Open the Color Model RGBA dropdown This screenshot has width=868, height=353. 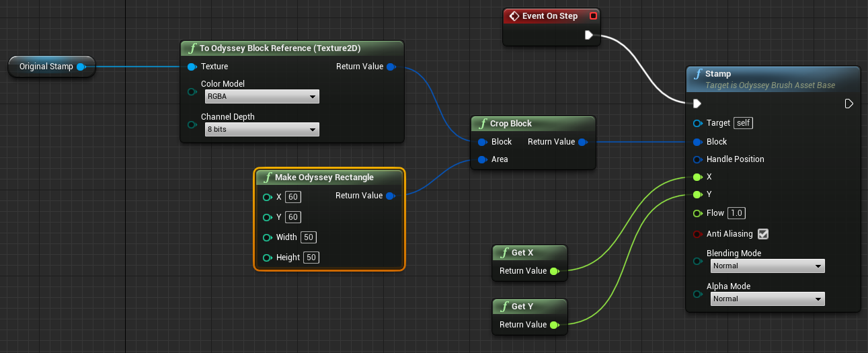pyautogui.click(x=262, y=97)
